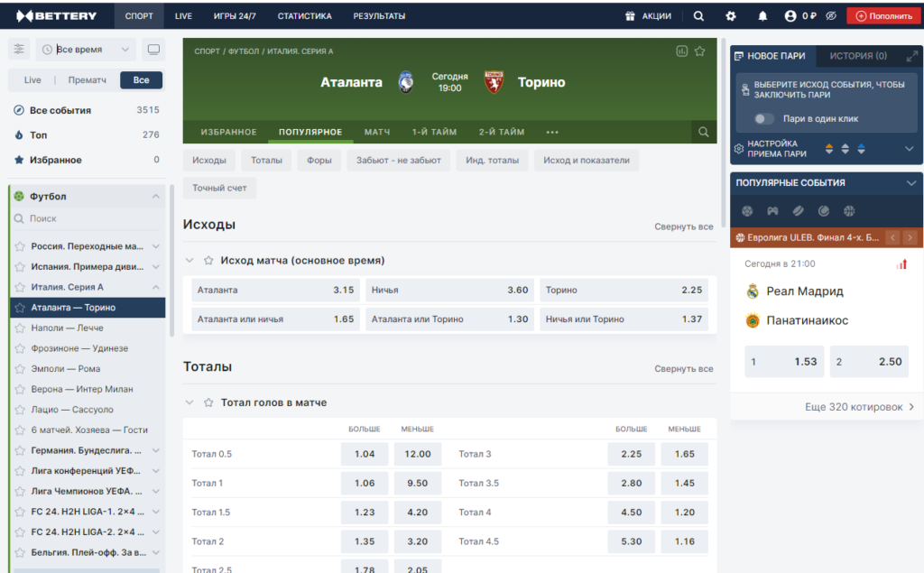Select grey odds acceptance arrows option
Image resolution: width=924 pixels, height=573 pixels.
tap(845, 149)
